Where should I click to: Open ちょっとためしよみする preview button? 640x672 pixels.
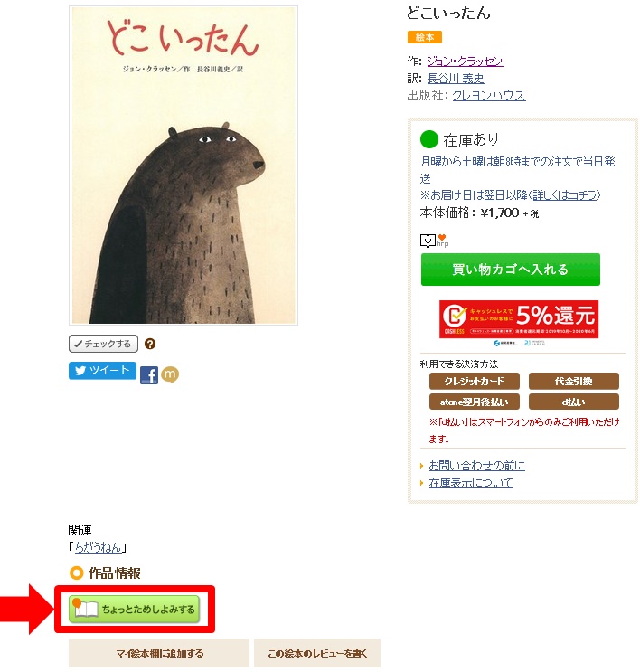[x=134, y=609]
